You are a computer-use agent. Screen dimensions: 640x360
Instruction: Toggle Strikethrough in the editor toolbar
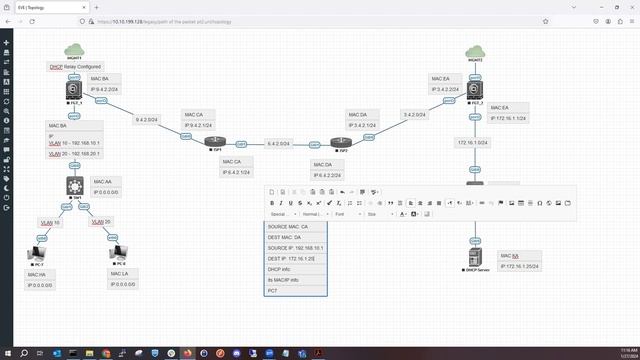pyautogui.click(x=300, y=203)
